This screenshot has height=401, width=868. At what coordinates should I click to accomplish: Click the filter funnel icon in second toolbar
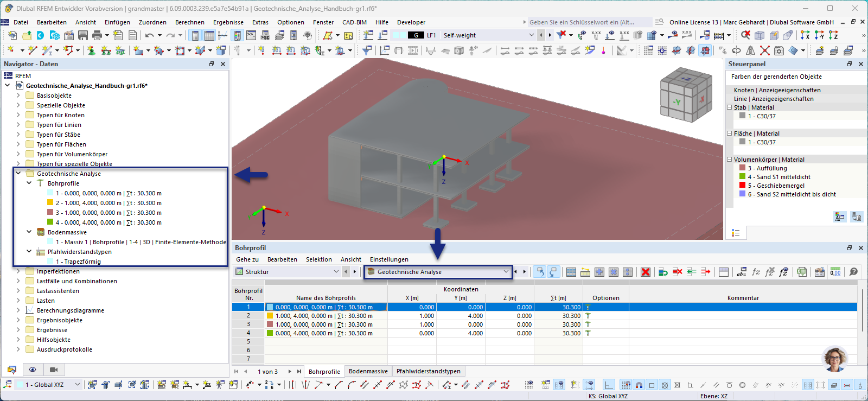coord(366,50)
